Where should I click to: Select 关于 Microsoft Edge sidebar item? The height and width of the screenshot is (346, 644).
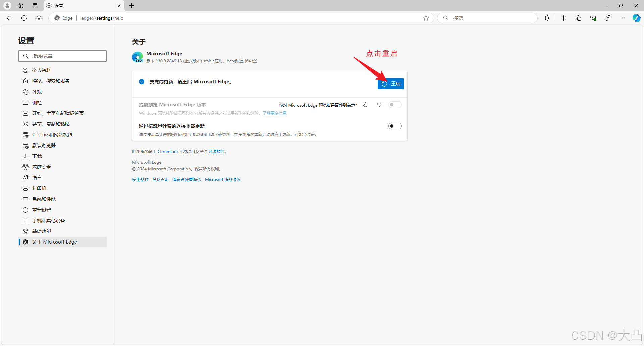click(x=62, y=242)
